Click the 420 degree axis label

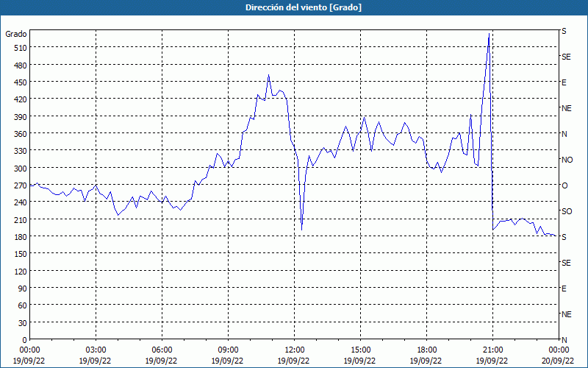[x=21, y=99]
